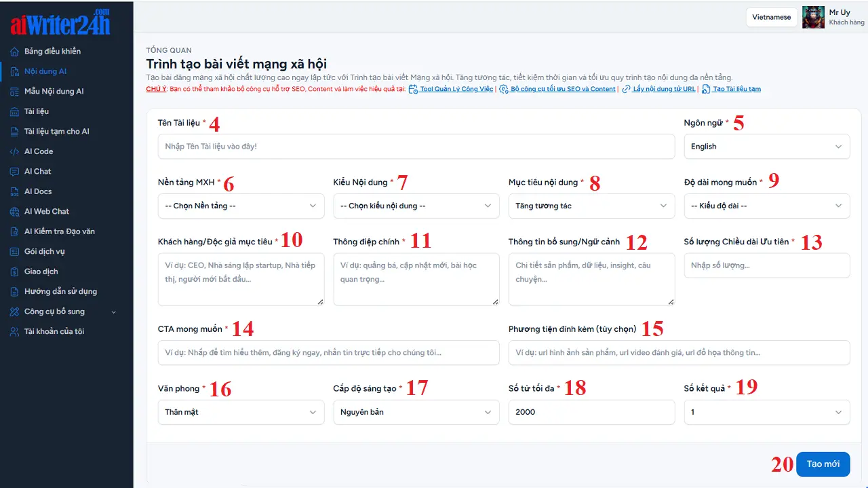Open the Nền tảng MXH platform dropdown
Viewport: 868px width, 488px height.
tap(240, 206)
